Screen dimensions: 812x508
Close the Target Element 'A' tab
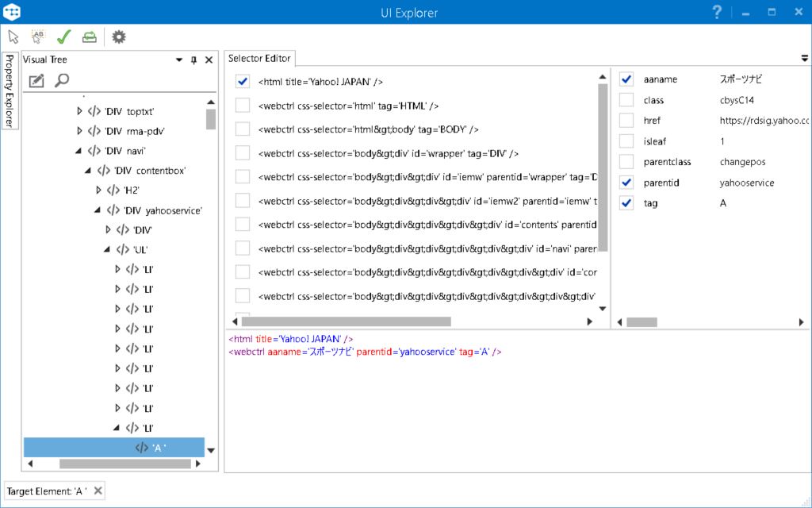pos(98,491)
